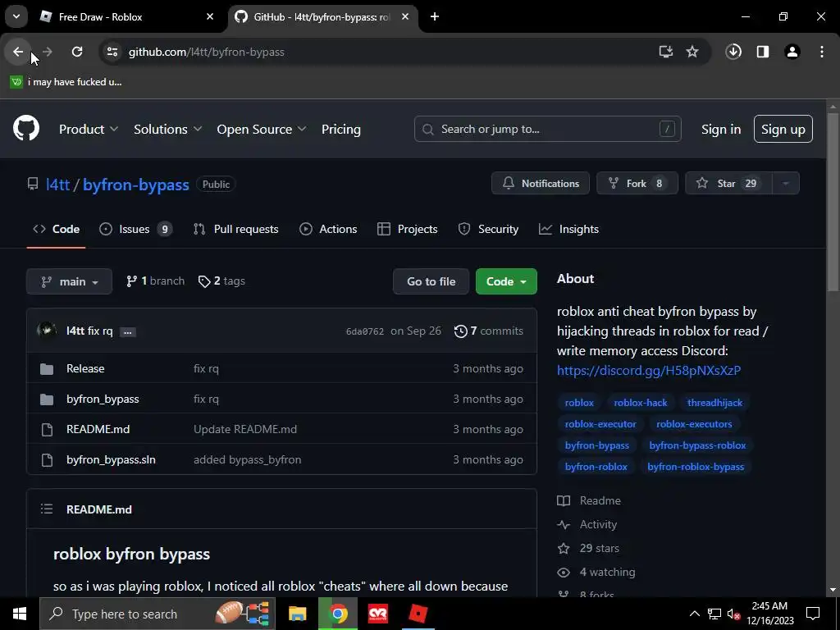Viewport: 840px width, 630px height.
Task: Click the Notifications bell button
Action: (x=541, y=183)
